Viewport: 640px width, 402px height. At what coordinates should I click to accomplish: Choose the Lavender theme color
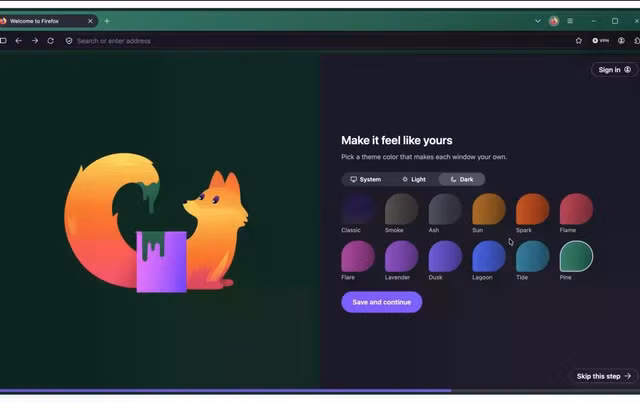(402, 256)
